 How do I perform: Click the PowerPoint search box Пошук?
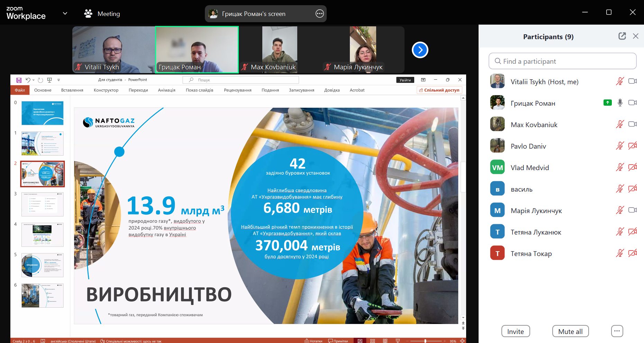coord(241,80)
